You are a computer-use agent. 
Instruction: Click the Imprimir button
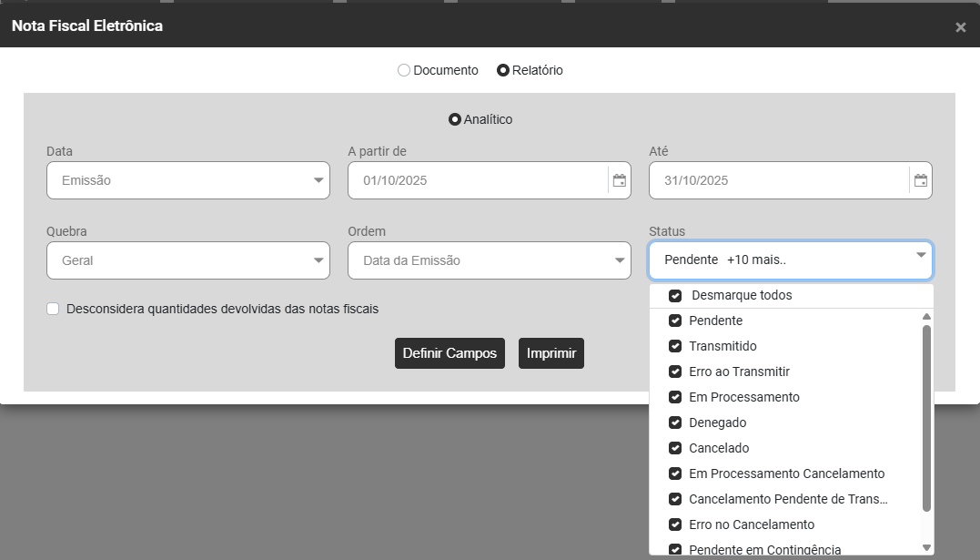(551, 353)
